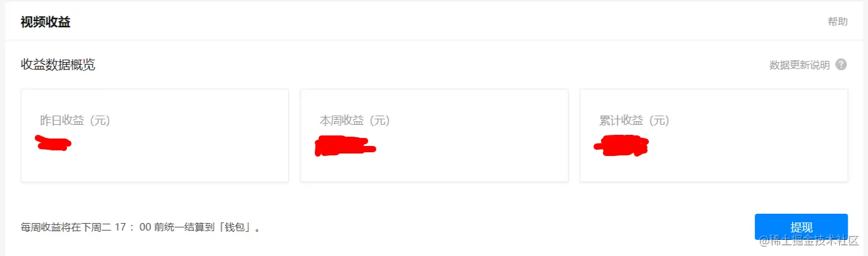This screenshot has height=256, width=868.
Task: Click the 每周收益 settlement note text
Action: click(x=140, y=227)
